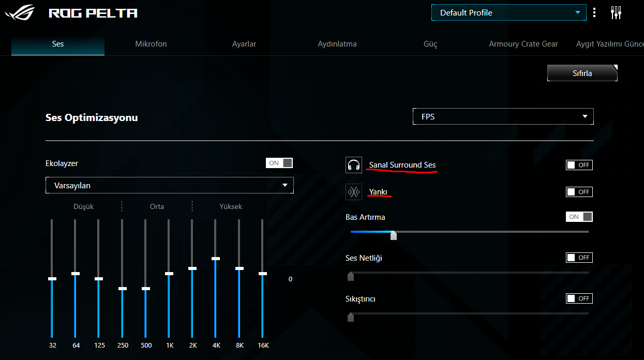
Task: Click the Orta band label
Action: pos(157,206)
